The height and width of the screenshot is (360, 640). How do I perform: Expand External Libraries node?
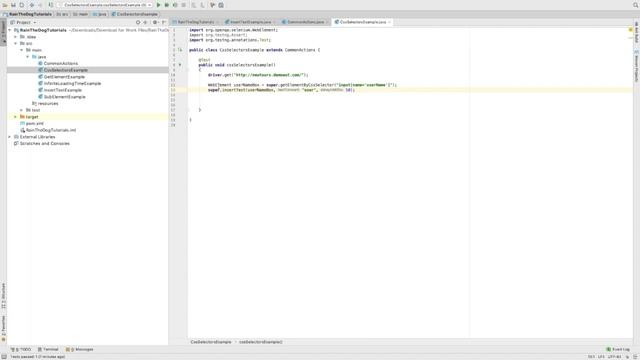[x=10, y=137]
